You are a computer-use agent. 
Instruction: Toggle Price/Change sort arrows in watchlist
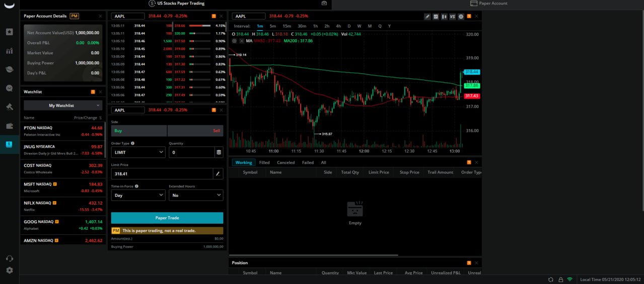point(100,118)
